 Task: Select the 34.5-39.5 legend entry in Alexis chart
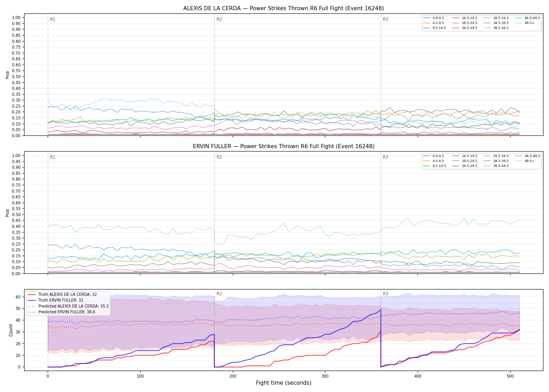[x=496, y=23]
